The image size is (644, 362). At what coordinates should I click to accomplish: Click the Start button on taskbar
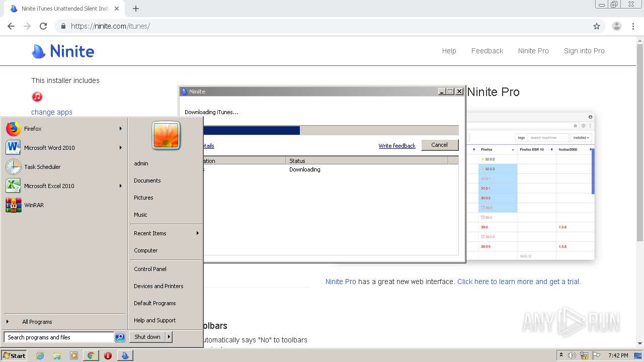click(14, 355)
